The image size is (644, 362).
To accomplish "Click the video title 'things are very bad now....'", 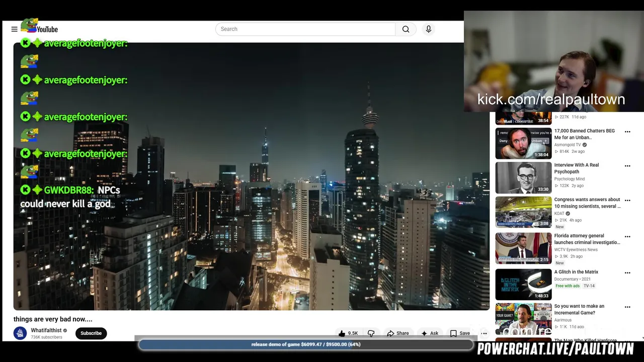I will coord(53,319).
